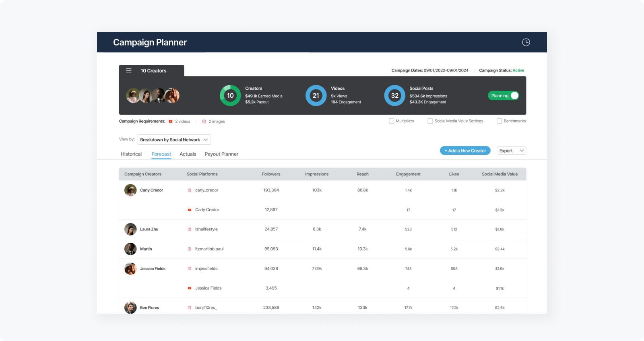The width and height of the screenshot is (644, 341).
Task: Open Laura Zhu's avatar in the table
Action: [130, 229]
